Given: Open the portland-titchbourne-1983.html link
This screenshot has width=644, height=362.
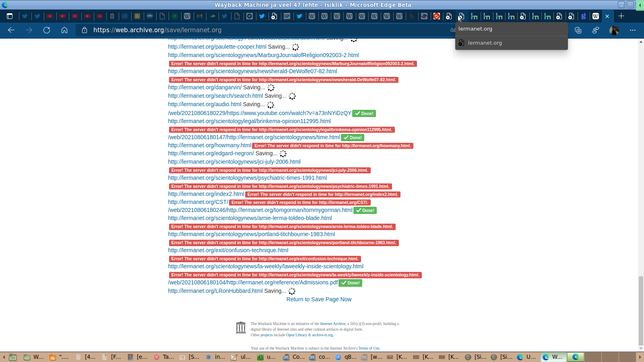Looking at the screenshot, I should [252, 234].
